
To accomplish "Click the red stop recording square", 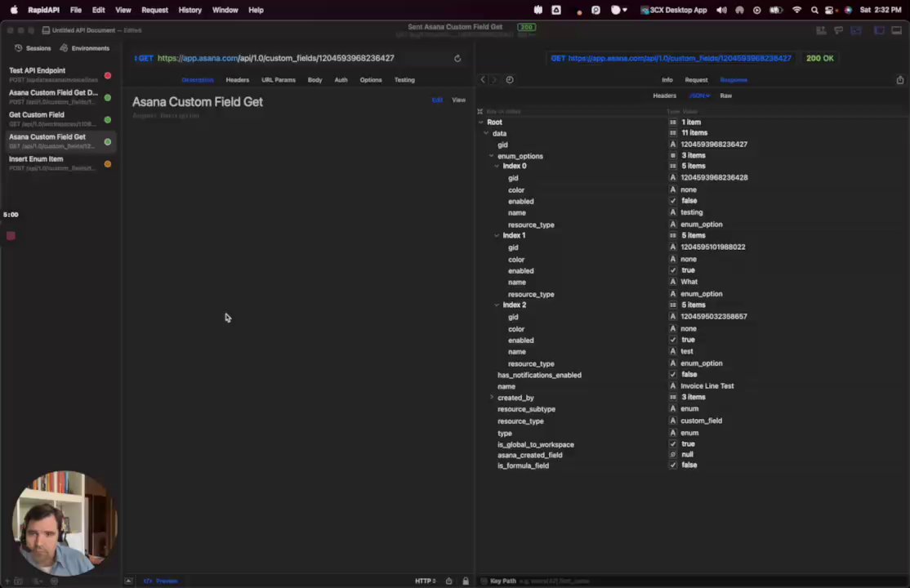I will [x=11, y=236].
